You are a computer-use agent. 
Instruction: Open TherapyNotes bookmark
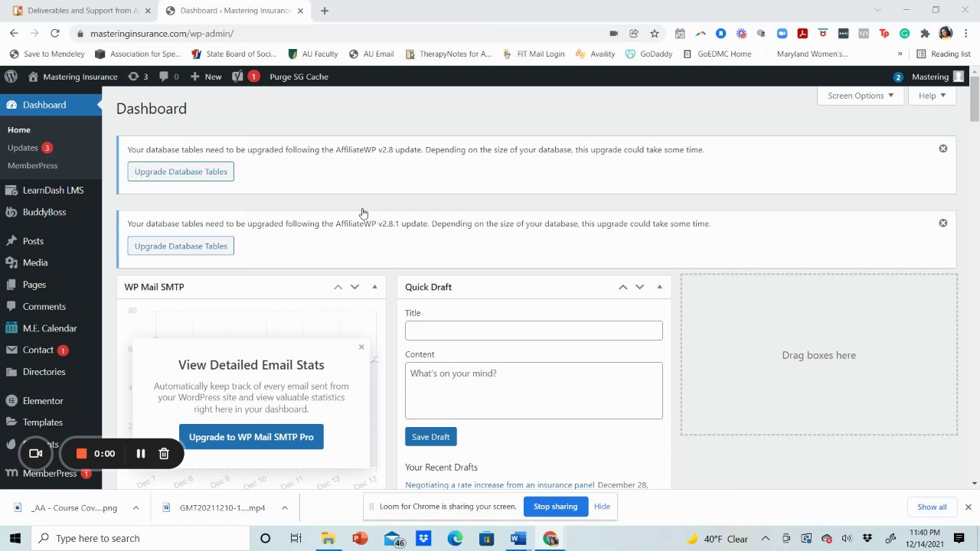tap(449, 54)
